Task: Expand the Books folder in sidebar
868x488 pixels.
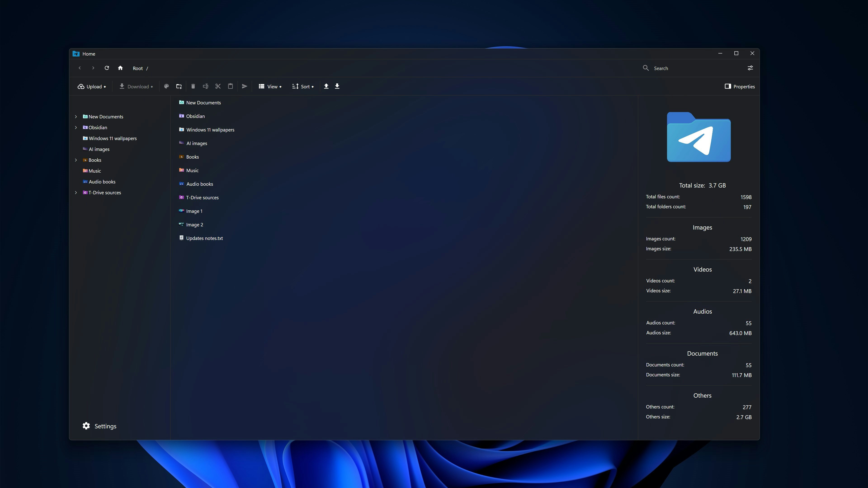Action: (76, 160)
